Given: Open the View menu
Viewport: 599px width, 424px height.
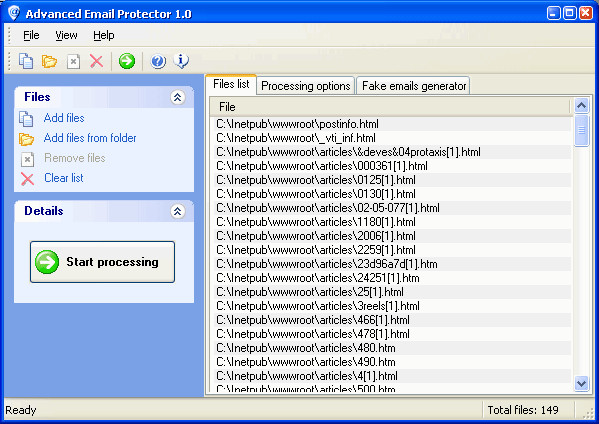Looking at the screenshot, I should tap(66, 36).
